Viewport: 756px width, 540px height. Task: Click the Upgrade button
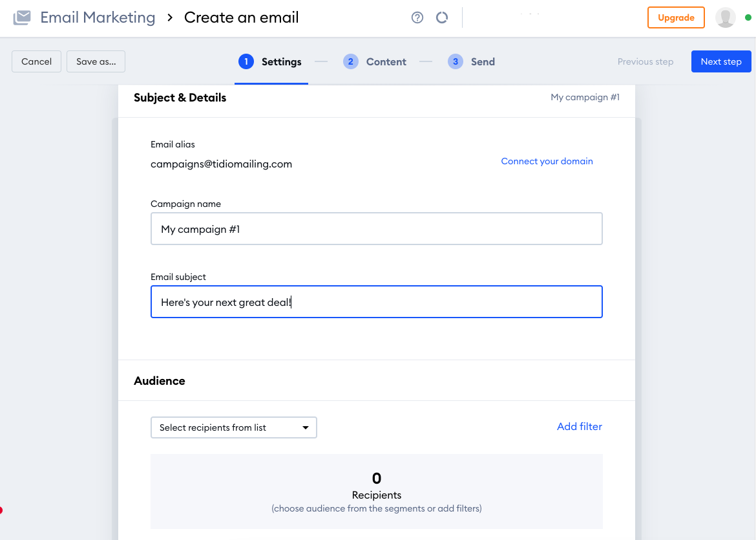tap(676, 18)
